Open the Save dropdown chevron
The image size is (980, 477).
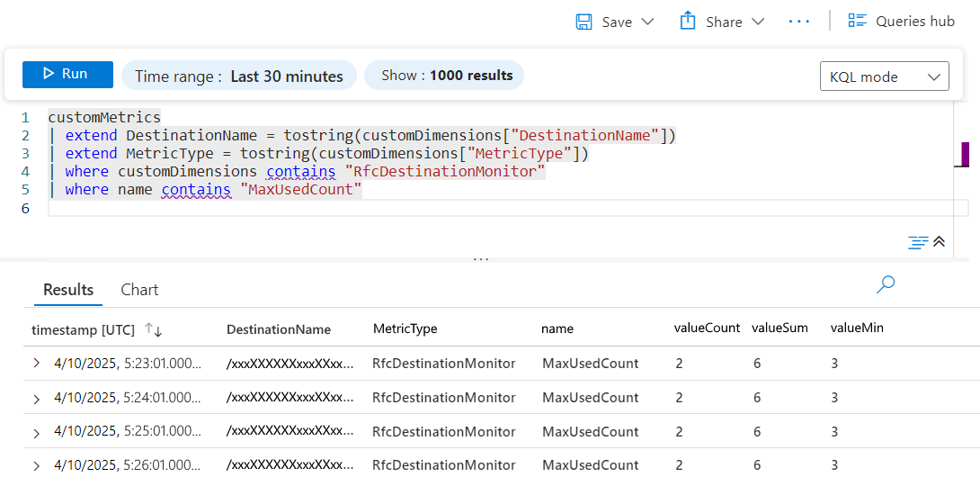pyautogui.click(x=646, y=22)
